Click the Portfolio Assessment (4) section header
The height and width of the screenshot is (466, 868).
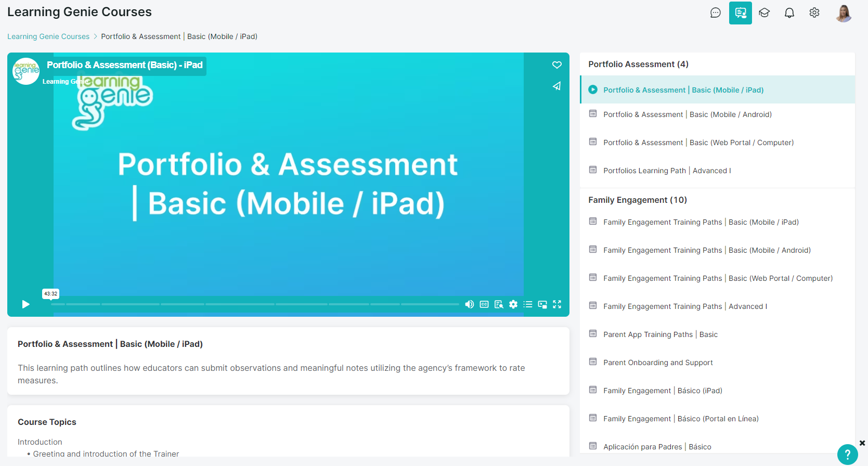coord(638,64)
